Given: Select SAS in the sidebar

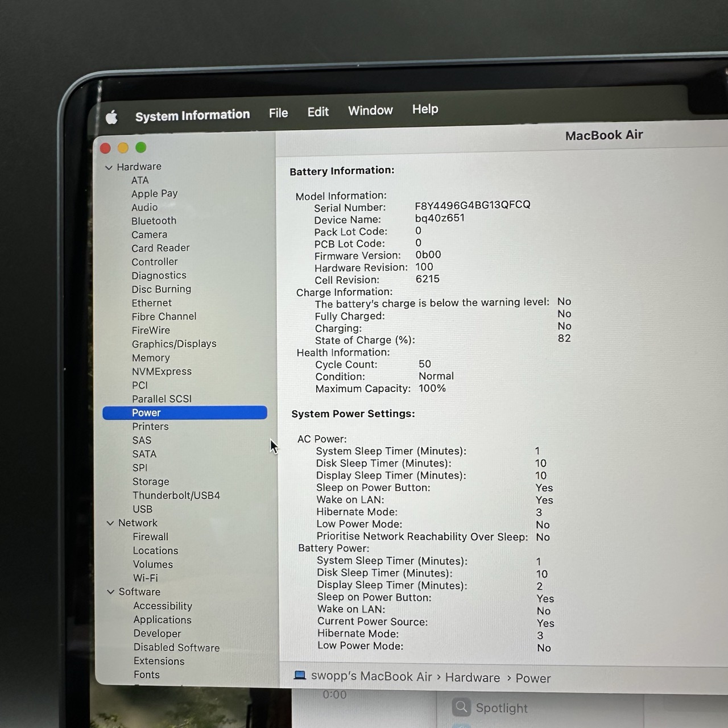Looking at the screenshot, I should 142,440.
